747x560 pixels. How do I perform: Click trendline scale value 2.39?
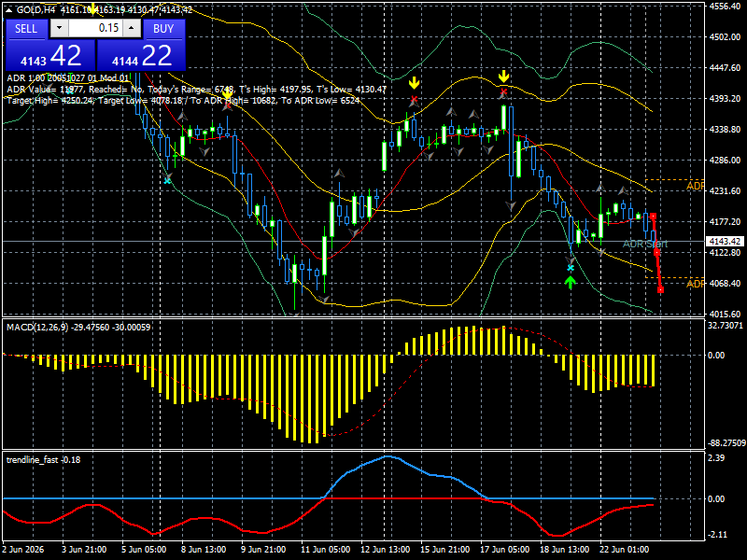716,458
